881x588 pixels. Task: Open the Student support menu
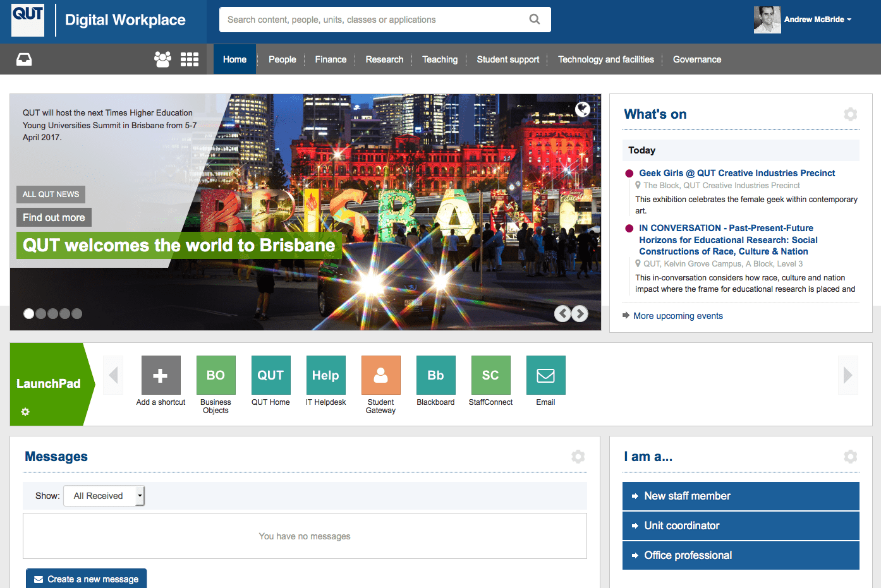pos(508,59)
